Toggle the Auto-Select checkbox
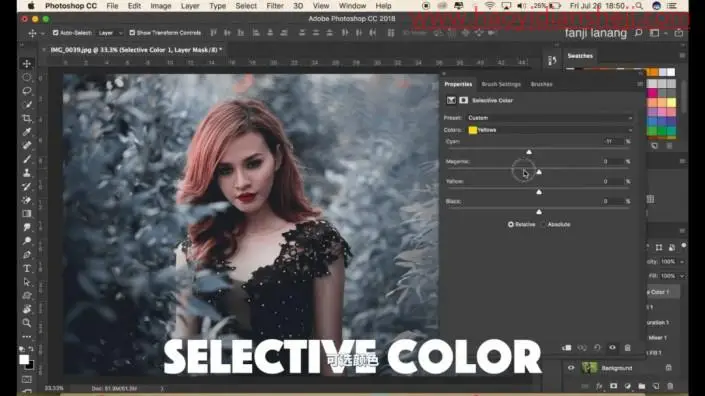Viewport: 705px width, 396px height. tap(56, 33)
